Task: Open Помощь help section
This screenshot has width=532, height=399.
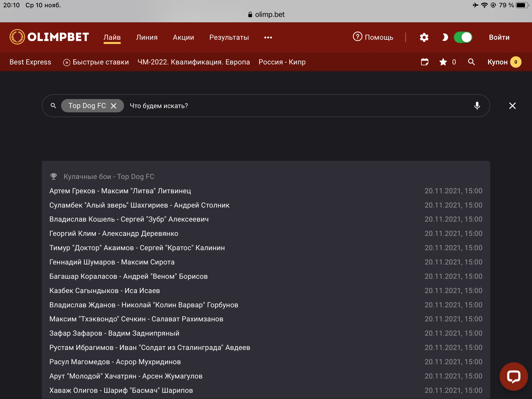Action: click(373, 37)
